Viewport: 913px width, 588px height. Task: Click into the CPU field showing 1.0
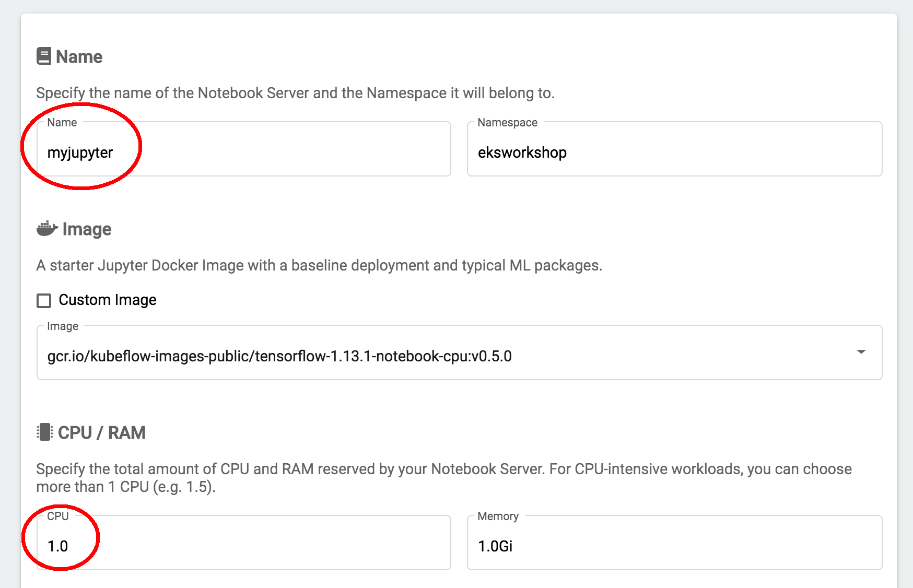[243, 543]
